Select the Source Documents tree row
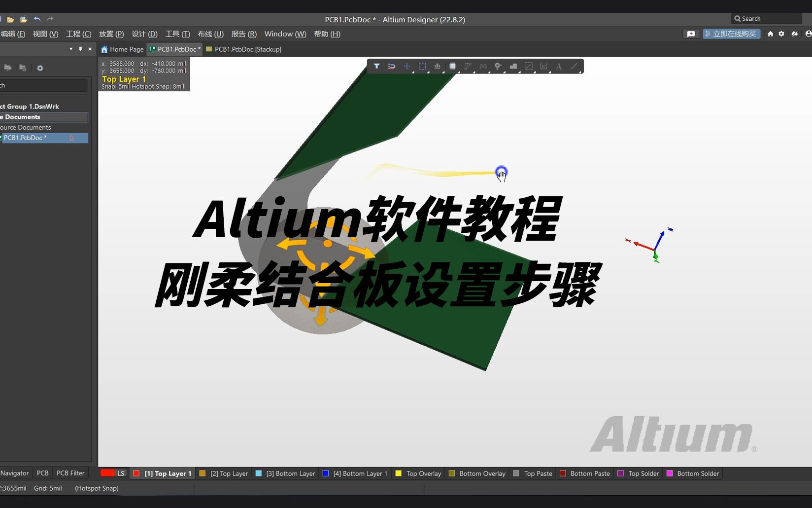Image resolution: width=812 pixels, height=508 pixels. (x=44, y=127)
